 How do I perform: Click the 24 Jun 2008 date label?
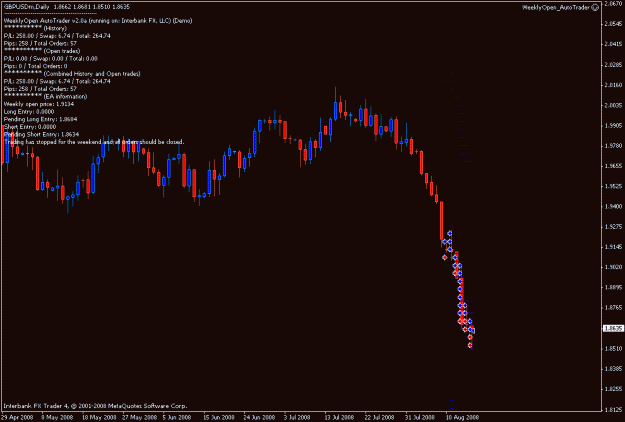(259, 418)
